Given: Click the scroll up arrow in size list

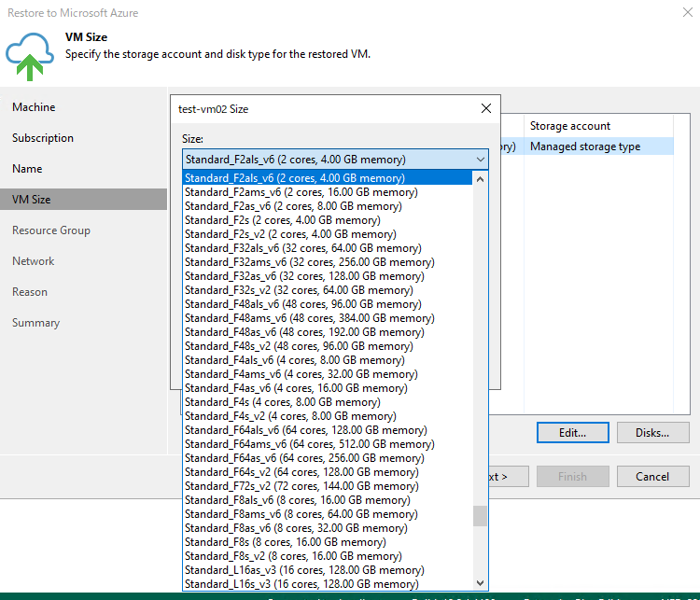Looking at the screenshot, I should [480, 179].
